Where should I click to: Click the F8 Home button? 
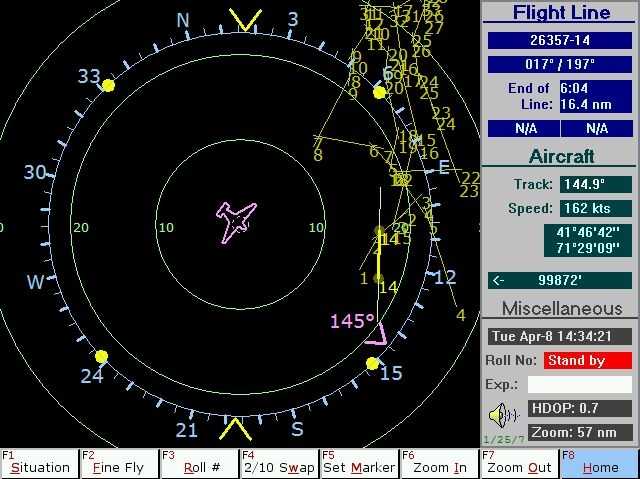(600, 463)
